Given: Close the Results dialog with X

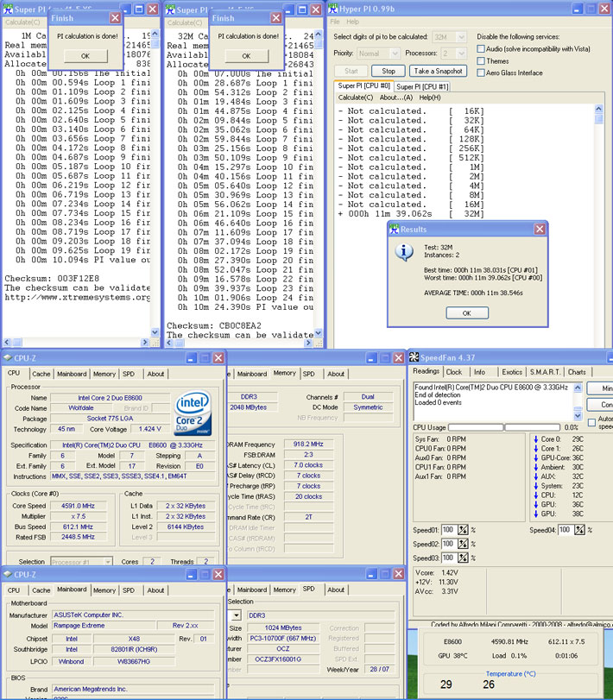Looking at the screenshot, I should point(540,229).
